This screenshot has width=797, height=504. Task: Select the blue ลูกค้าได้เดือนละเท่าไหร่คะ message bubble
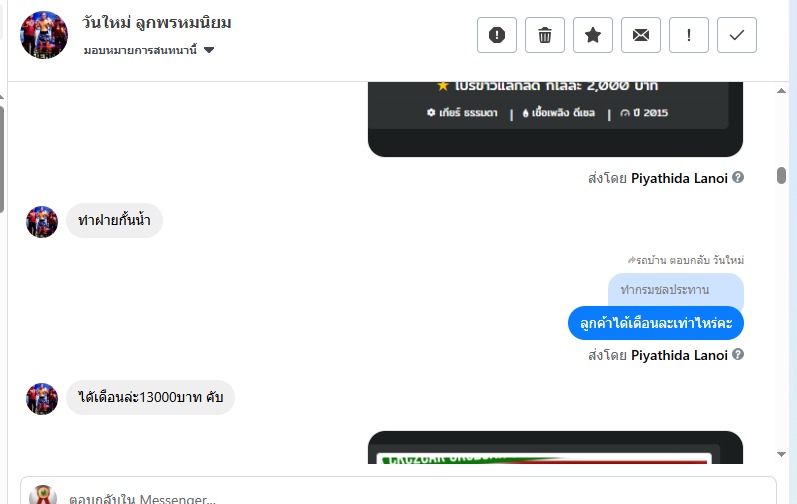(x=656, y=323)
